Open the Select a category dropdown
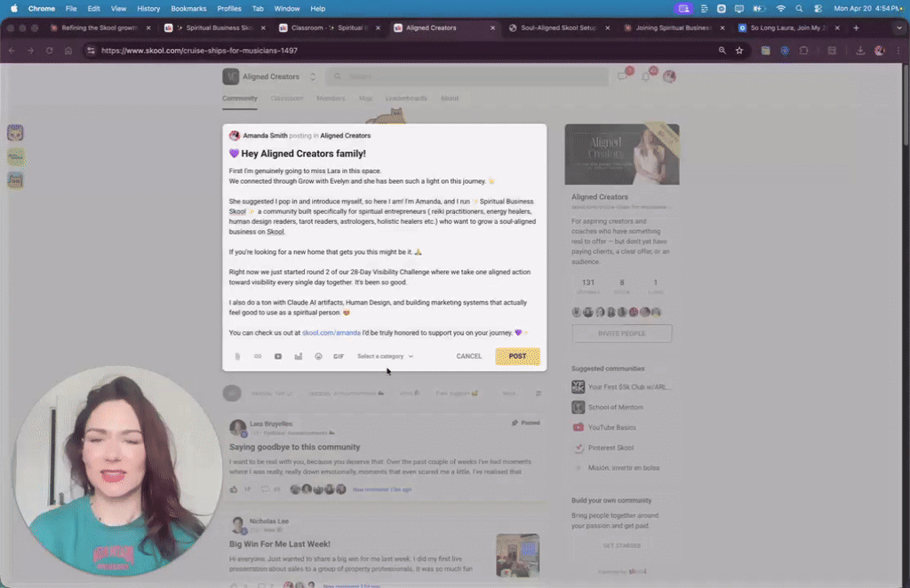 (x=385, y=356)
